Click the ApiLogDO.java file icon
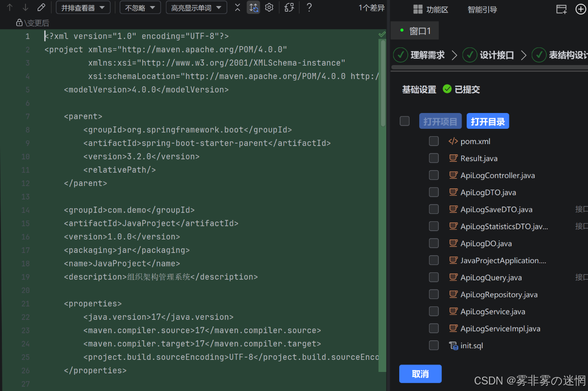 point(453,243)
